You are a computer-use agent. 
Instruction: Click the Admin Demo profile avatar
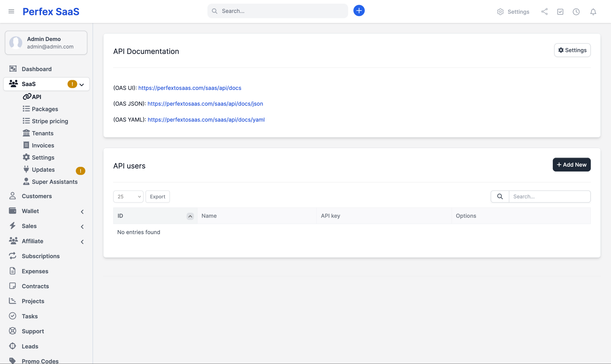point(16,43)
